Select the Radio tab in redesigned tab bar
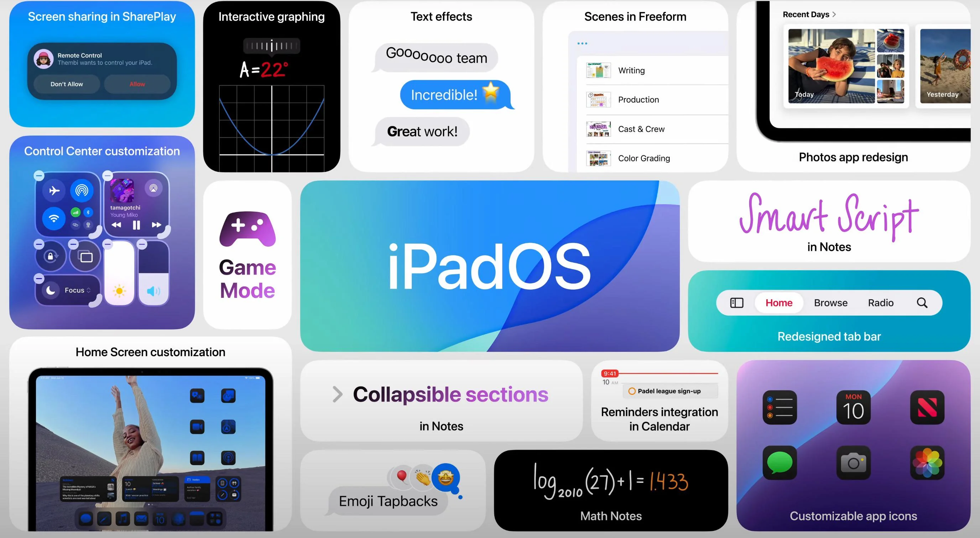Screen dimensions: 980x538 (881, 303)
